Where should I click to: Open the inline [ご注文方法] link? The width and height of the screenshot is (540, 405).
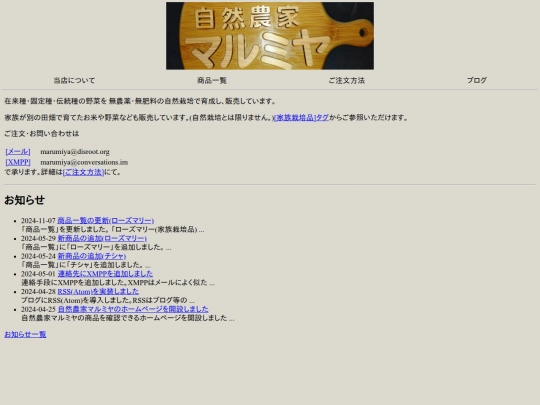(83, 172)
